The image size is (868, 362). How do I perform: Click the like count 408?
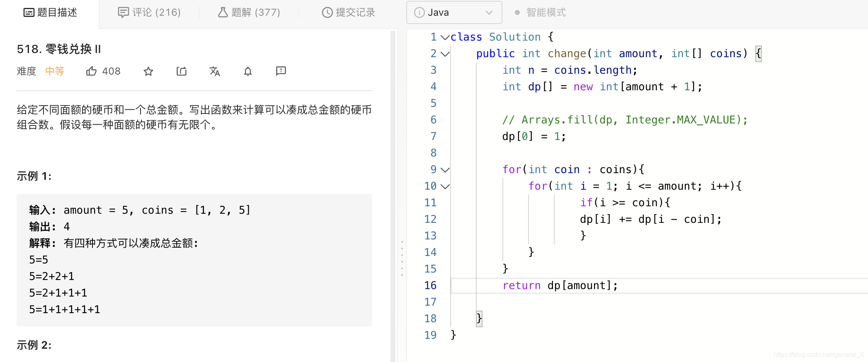tap(112, 71)
